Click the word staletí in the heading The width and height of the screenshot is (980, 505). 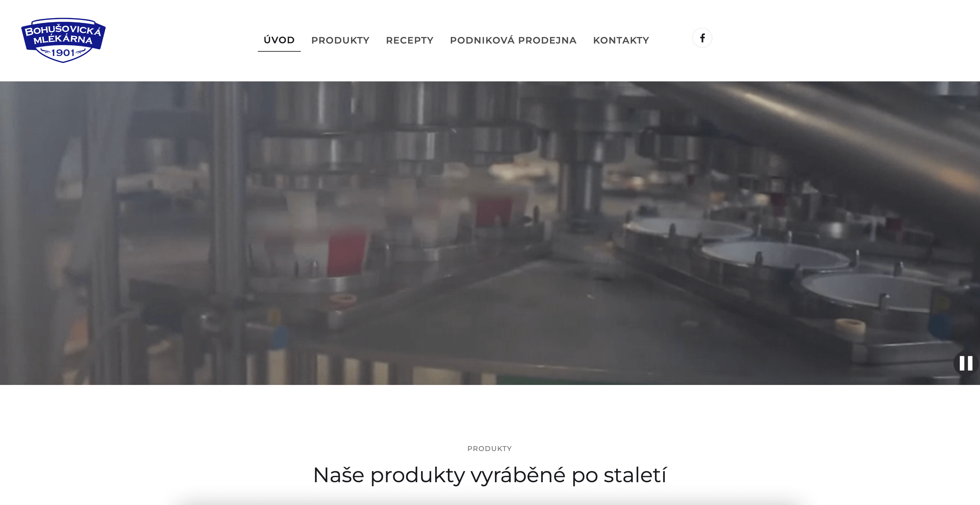[635, 475]
